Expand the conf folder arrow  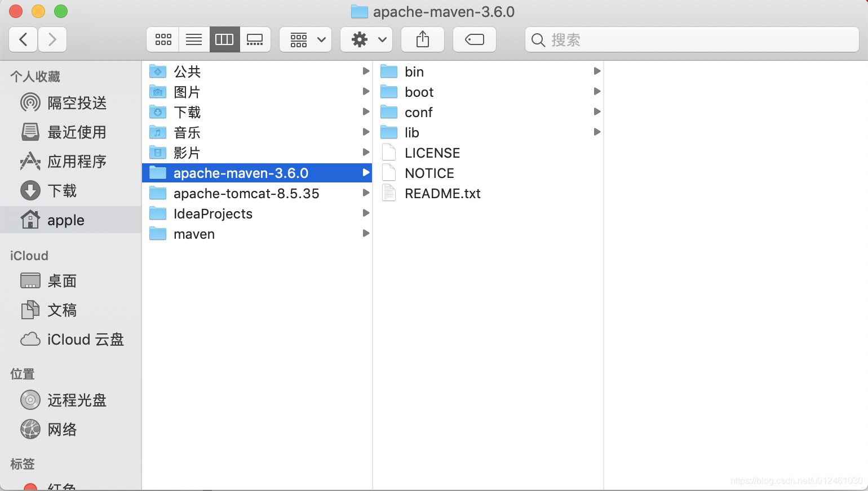(597, 111)
